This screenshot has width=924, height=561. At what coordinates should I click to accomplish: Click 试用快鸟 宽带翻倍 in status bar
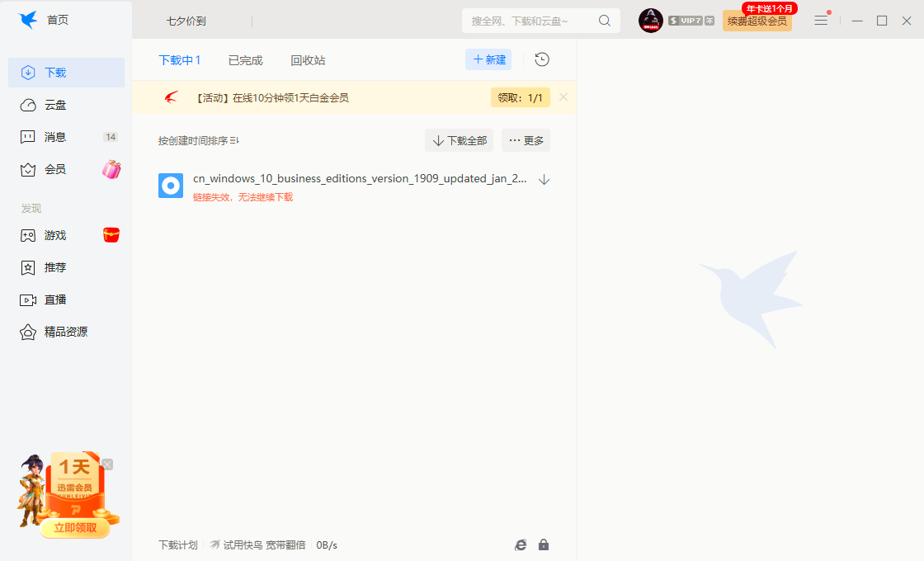coord(258,545)
